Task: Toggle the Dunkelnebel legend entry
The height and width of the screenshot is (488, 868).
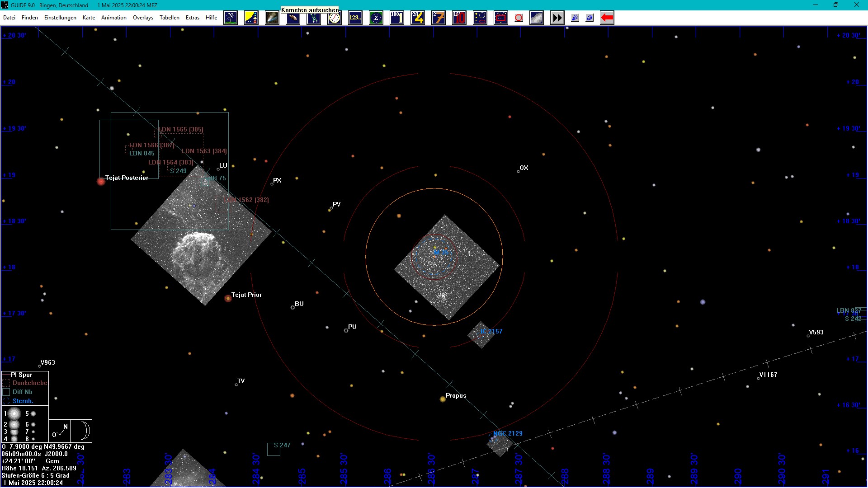Action: 29,383
